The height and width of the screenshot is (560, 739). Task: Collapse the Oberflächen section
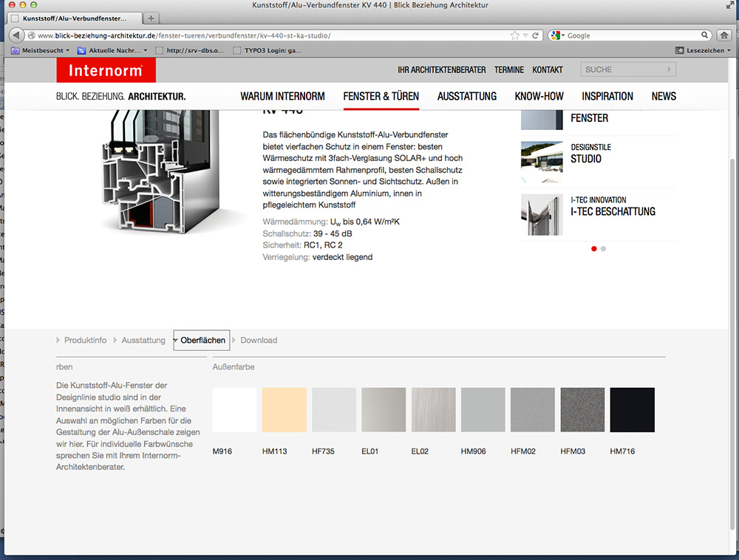click(202, 340)
